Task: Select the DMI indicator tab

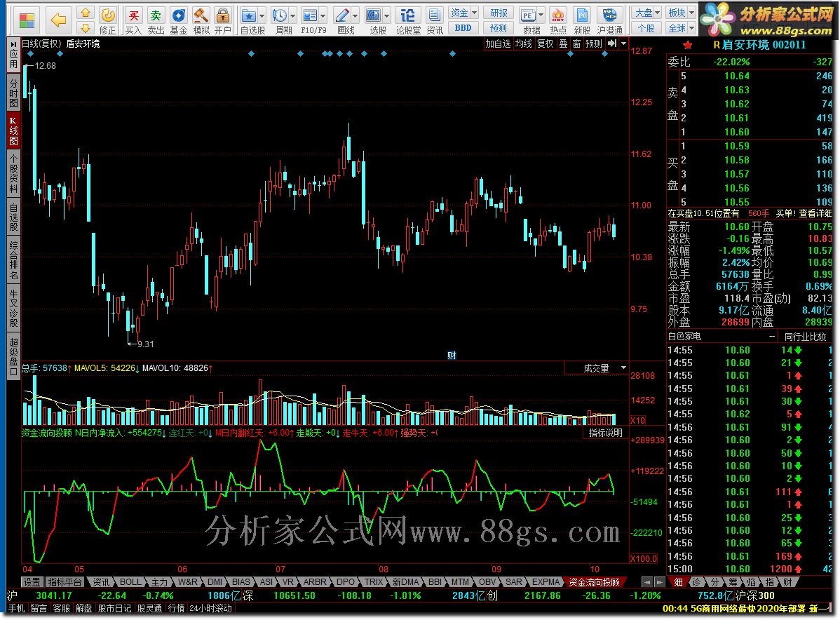Action: pos(215,582)
